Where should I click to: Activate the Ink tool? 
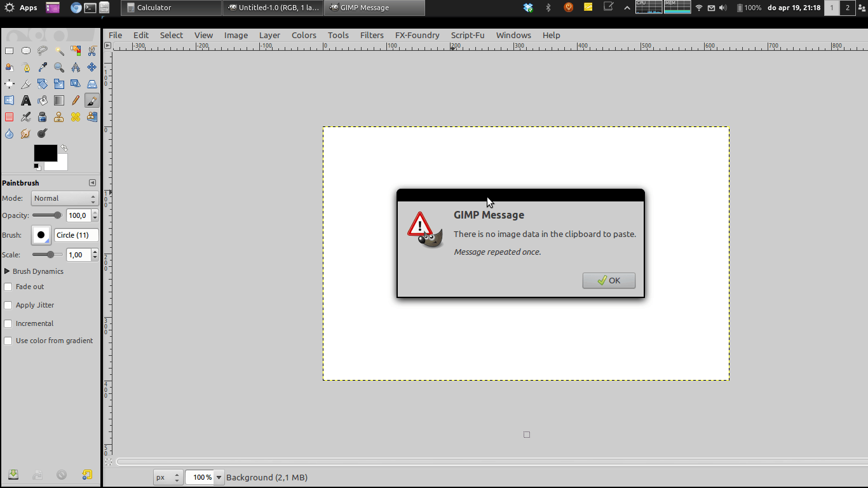[43, 117]
